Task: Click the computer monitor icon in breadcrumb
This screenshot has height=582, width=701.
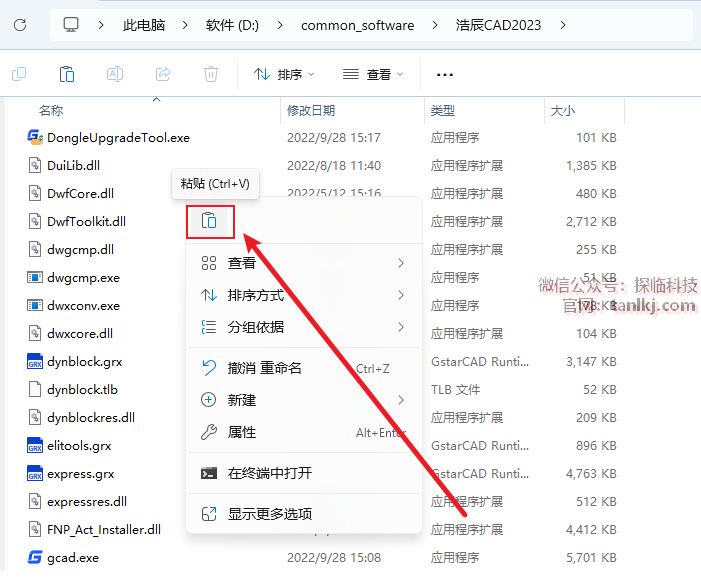Action: [x=71, y=25]
